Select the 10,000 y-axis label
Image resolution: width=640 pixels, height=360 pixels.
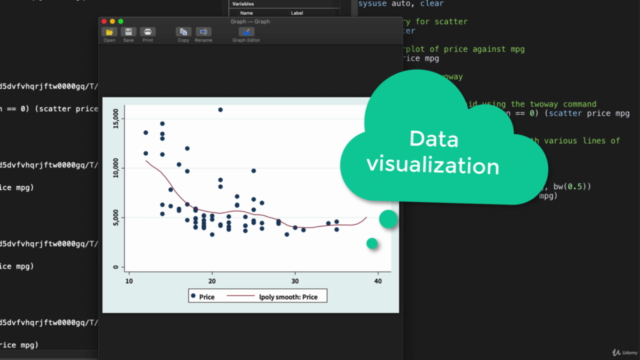(x=116, y=168)
